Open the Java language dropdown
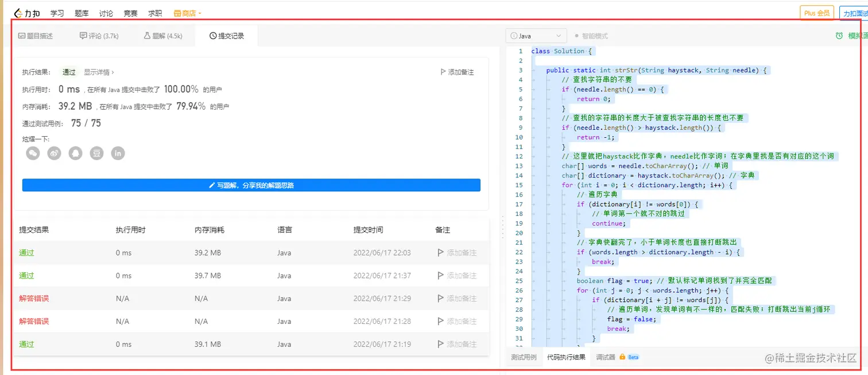868x375 pixels. pyautogui.click(x=536, y=35)
